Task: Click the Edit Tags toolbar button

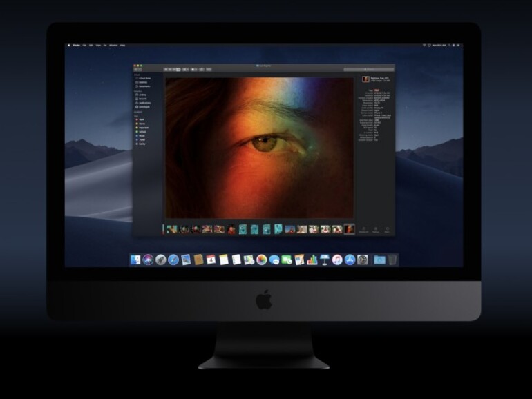Action: [x=209, y=70]
